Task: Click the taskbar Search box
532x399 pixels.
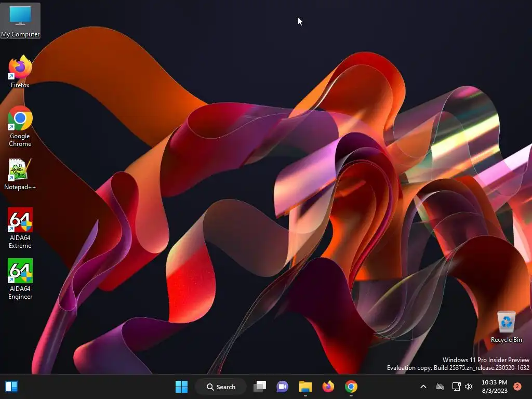Action: [x=221, y=387]
